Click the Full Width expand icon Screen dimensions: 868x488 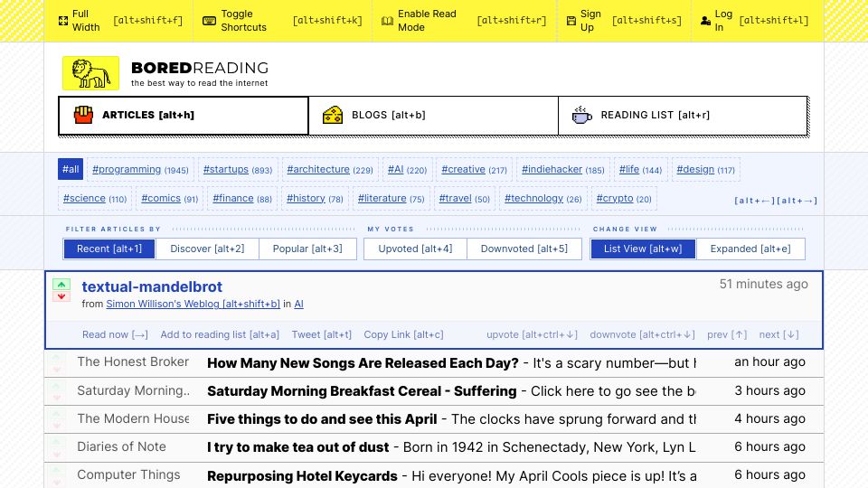pyautogui.click(x=63, y=21)
